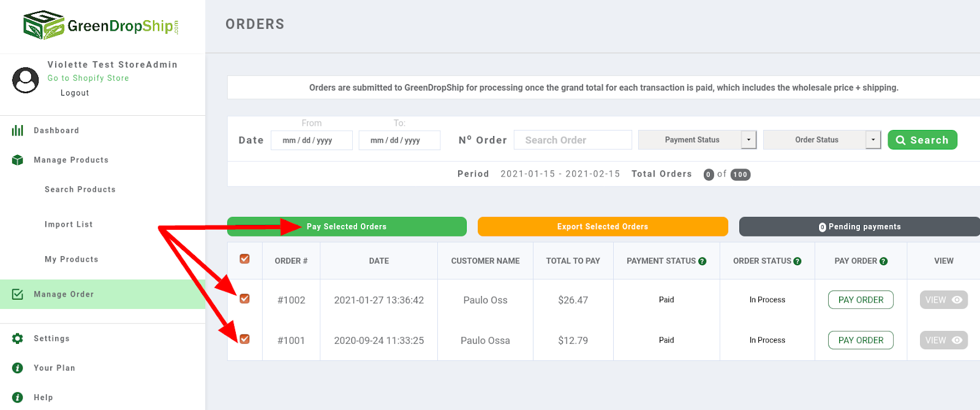Click the To date input field
980x410 pixels.
click(x=399, y=140)
